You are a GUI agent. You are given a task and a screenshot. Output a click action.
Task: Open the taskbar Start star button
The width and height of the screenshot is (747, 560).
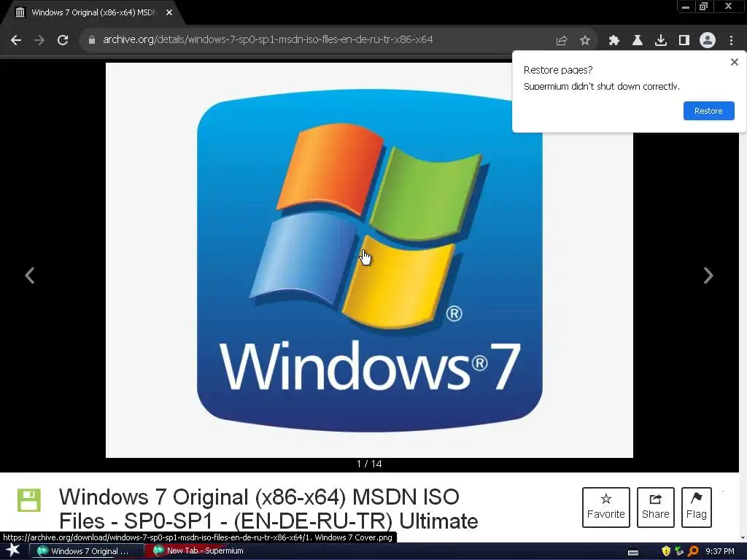pyautogui.click(x=13, y=551)
